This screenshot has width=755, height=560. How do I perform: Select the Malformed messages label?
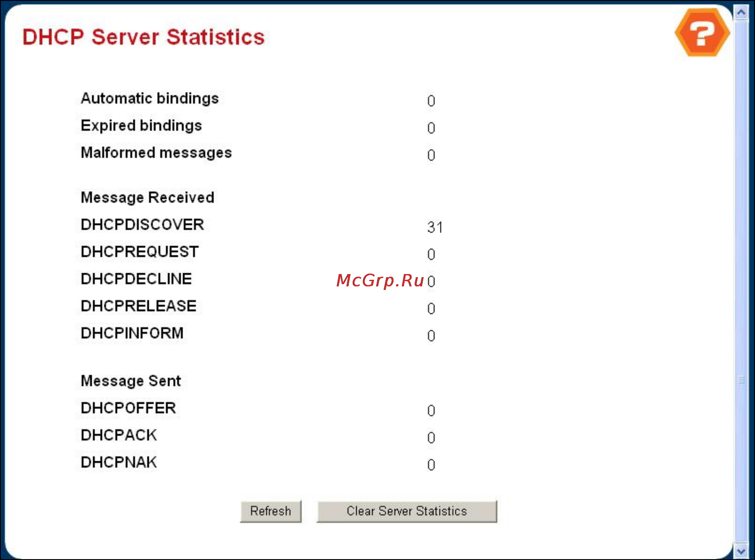coord(156,153)
